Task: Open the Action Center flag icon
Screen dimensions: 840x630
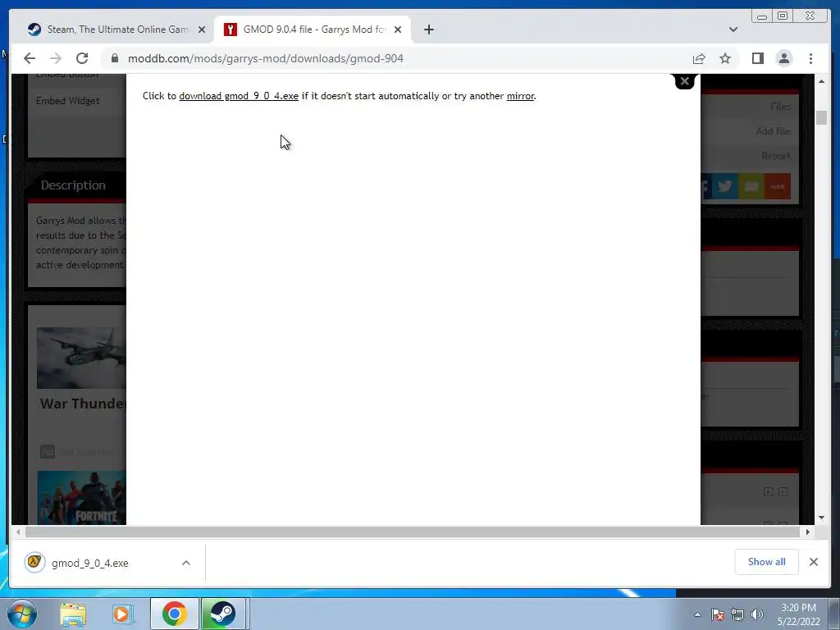Action: click(717, 614)
